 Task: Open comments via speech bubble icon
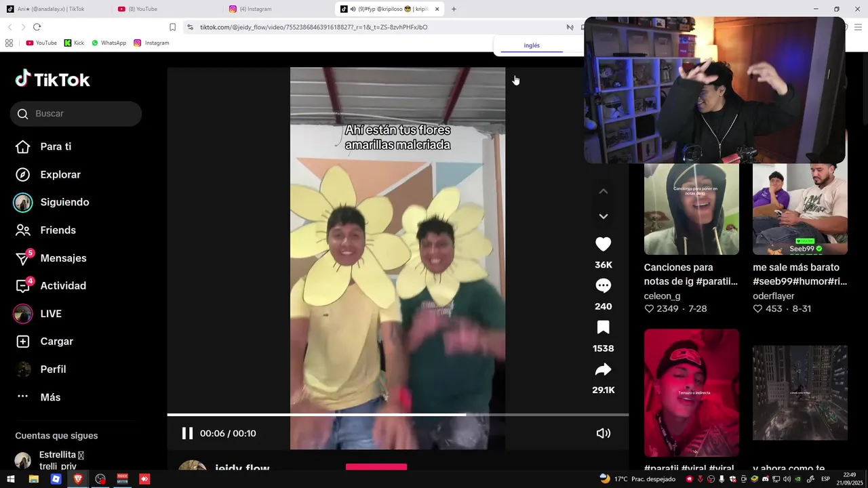click(x=603, y=286)
